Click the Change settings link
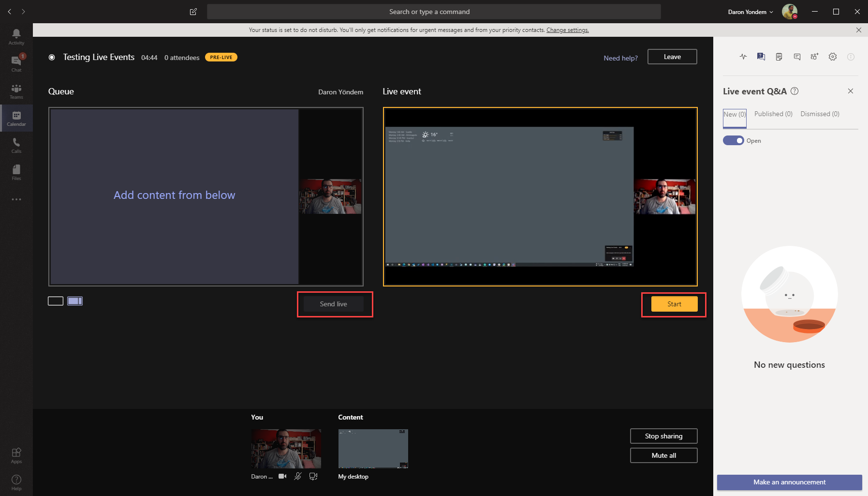 point(567,30)
